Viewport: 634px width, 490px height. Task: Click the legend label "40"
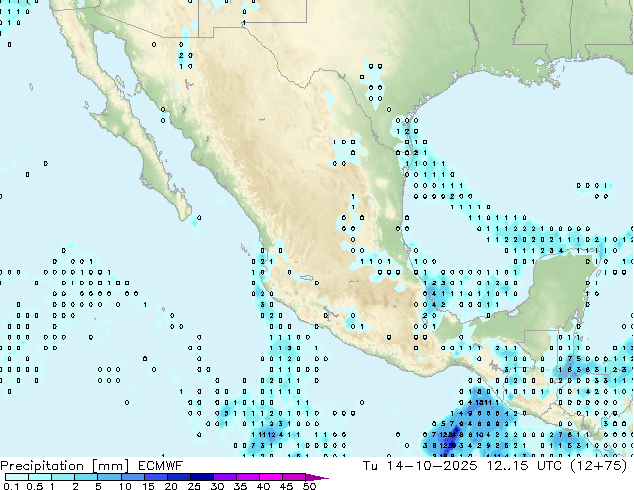[263, 486]
